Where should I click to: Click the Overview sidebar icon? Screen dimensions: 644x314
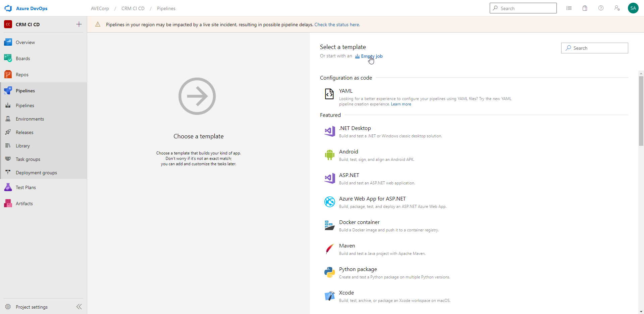click(x=8, y=42)
